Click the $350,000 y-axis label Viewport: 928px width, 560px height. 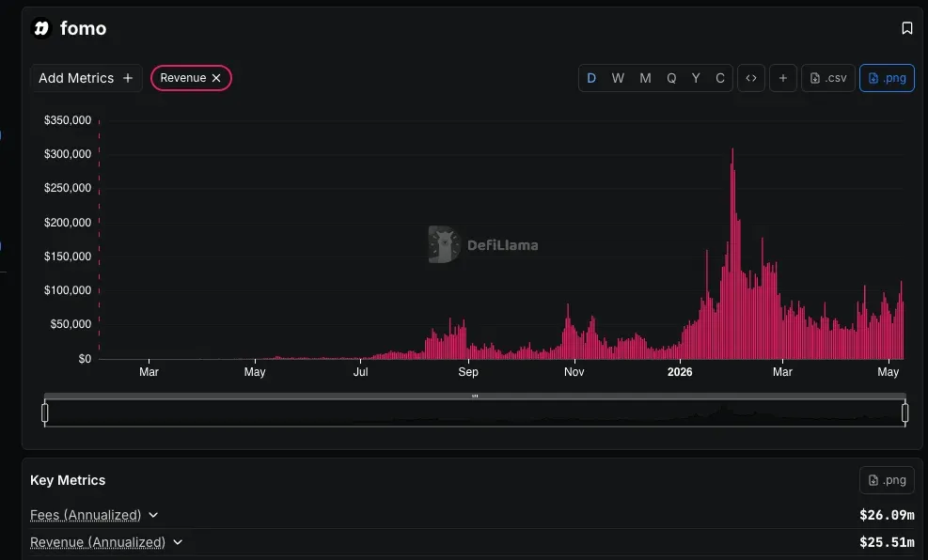68,120
